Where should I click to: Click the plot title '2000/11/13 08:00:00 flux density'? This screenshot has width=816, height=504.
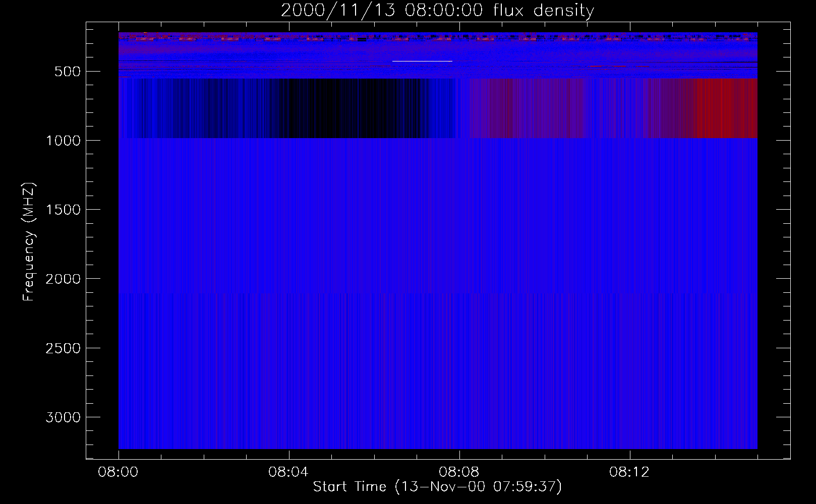tap(437, 10)
